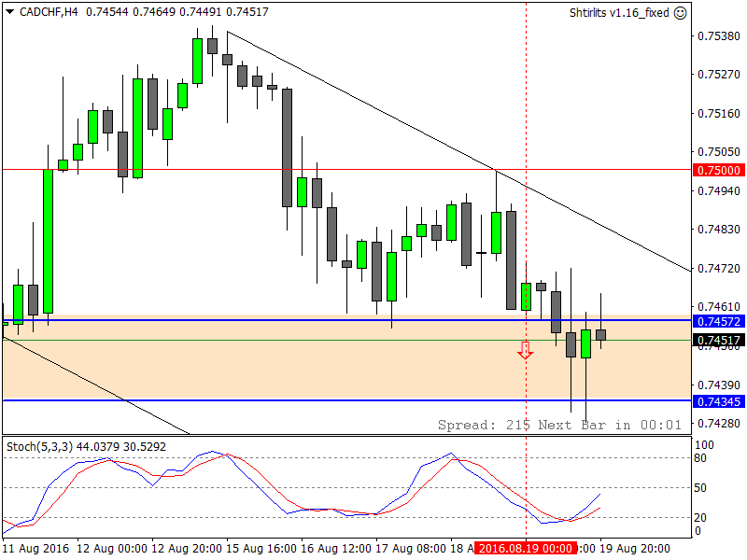Click the stochastic scale value 100
The width and height of the screenshot is (747, 560).
pos(705,445)
